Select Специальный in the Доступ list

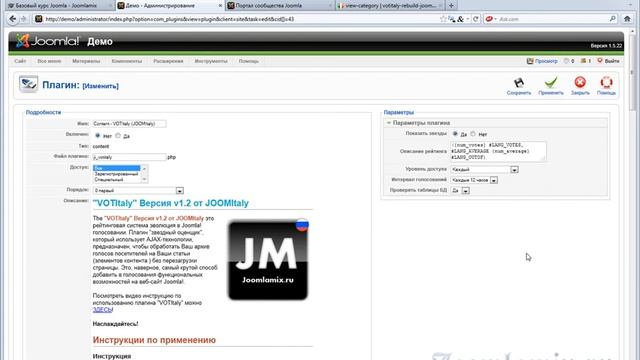coord(116,180)
